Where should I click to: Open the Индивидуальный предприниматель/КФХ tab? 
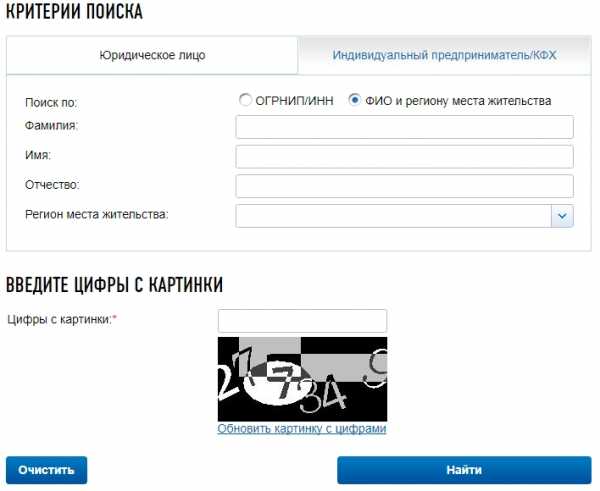coord(444,55)
